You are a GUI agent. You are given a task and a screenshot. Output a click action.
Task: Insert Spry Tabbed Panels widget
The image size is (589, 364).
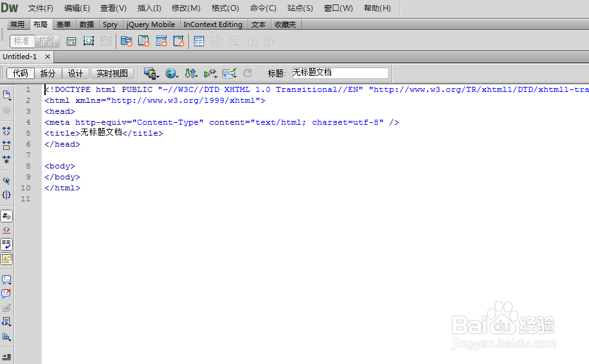pyautogui.click(x=144, y=41)
